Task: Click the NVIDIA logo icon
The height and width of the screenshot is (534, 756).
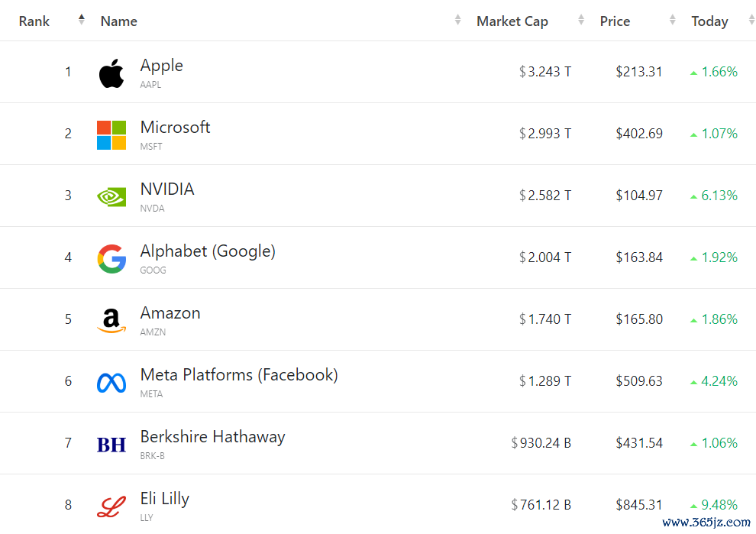Action: pos(111,197)
